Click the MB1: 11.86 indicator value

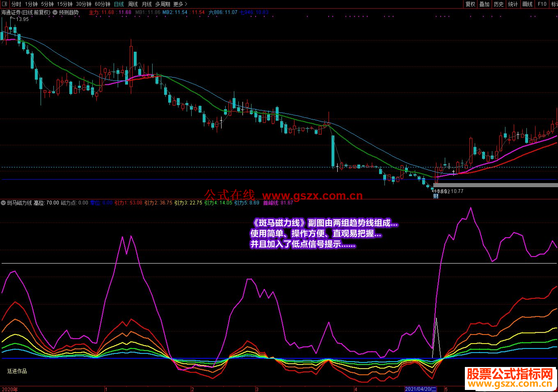[148, 12]
